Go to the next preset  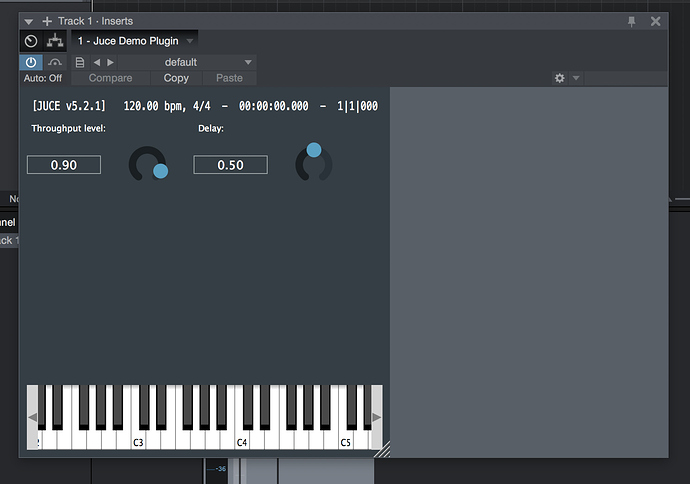tap(110, 62)
